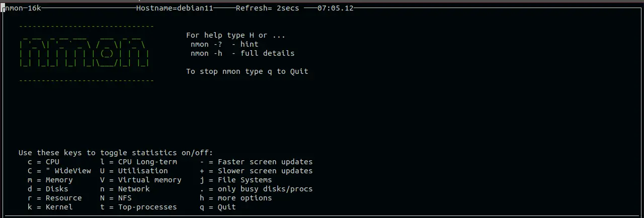The height and width of the screenshot is (218, 644).
Task: Click the 'U = Utilisation' entry
Action: pos(134,171)
